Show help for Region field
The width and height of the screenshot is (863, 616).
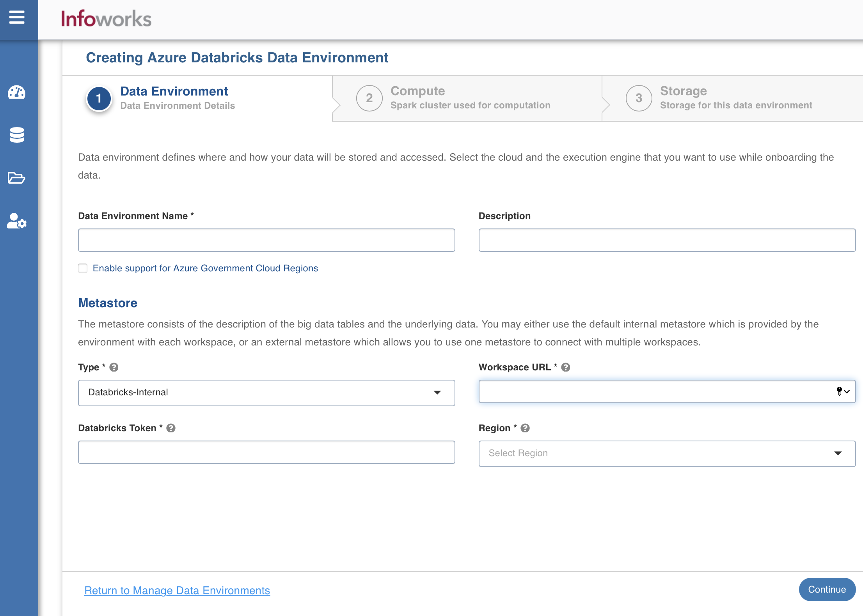click(525, 428)
